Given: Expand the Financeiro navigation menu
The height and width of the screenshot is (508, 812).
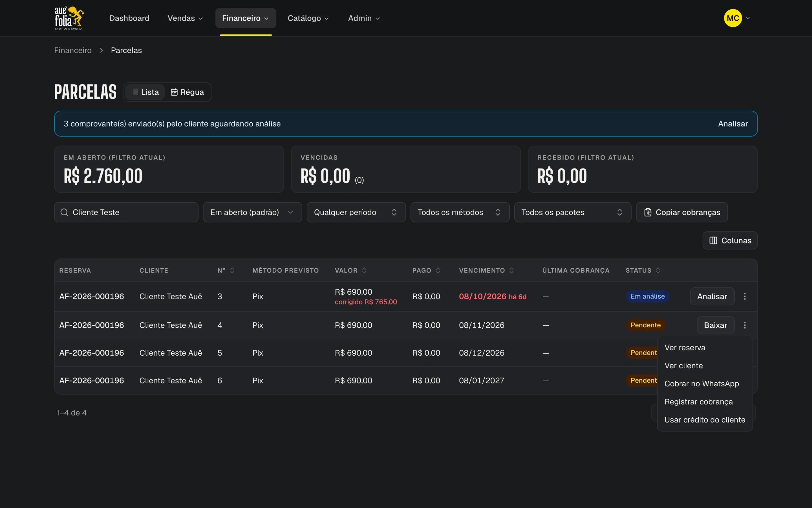Looking at the screenshot, I should 246,18.
